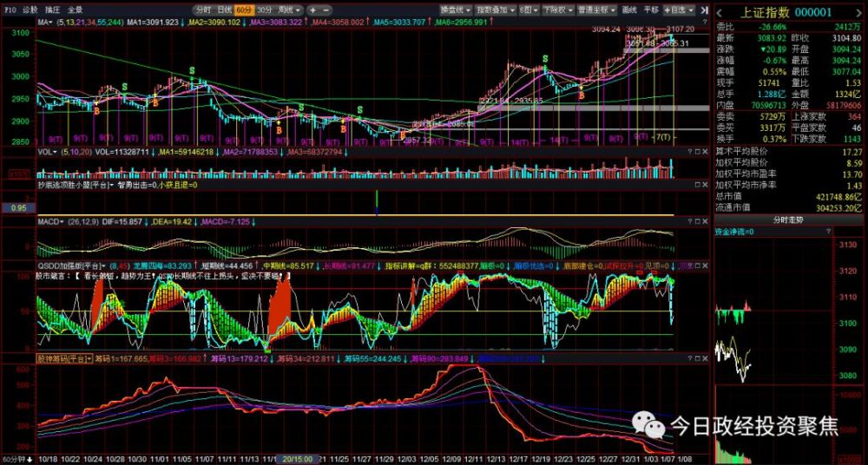Click the 12/13 date label on time axis
Screen dimensions: 868x465
tap(496, 460)
